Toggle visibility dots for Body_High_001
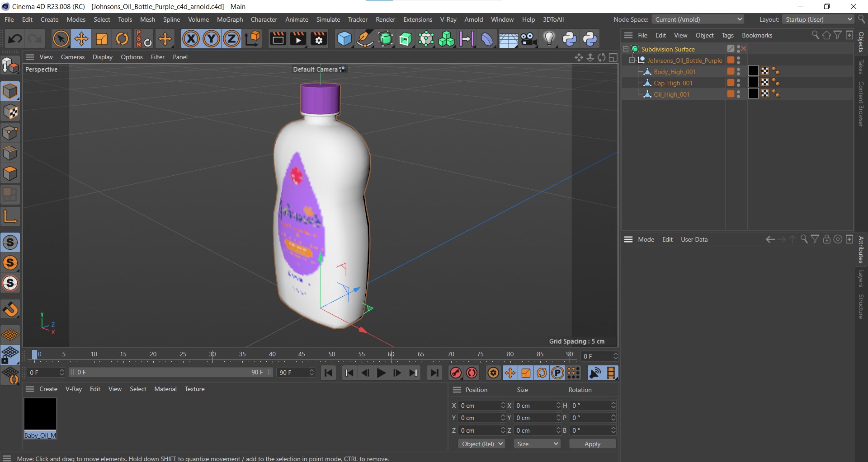Image resolution: width=868 pixels, height=462 pixels. 738,71
